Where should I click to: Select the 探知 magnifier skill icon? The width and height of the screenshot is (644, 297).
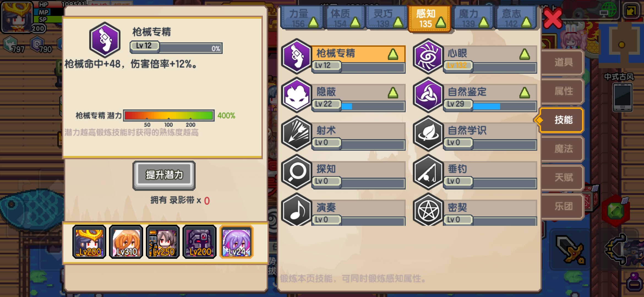pos(296,172)
